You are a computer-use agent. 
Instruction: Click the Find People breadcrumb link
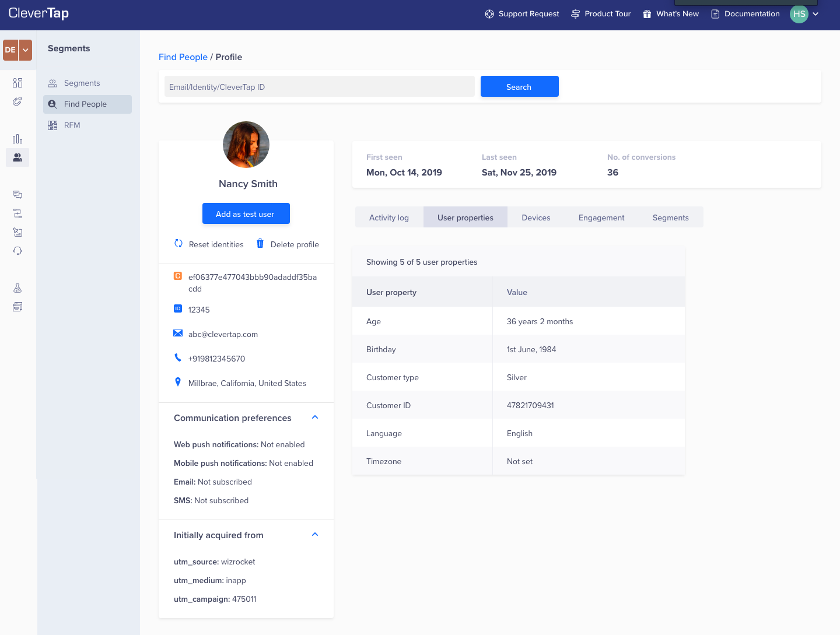pyautogui.click(x=183, y=57)
